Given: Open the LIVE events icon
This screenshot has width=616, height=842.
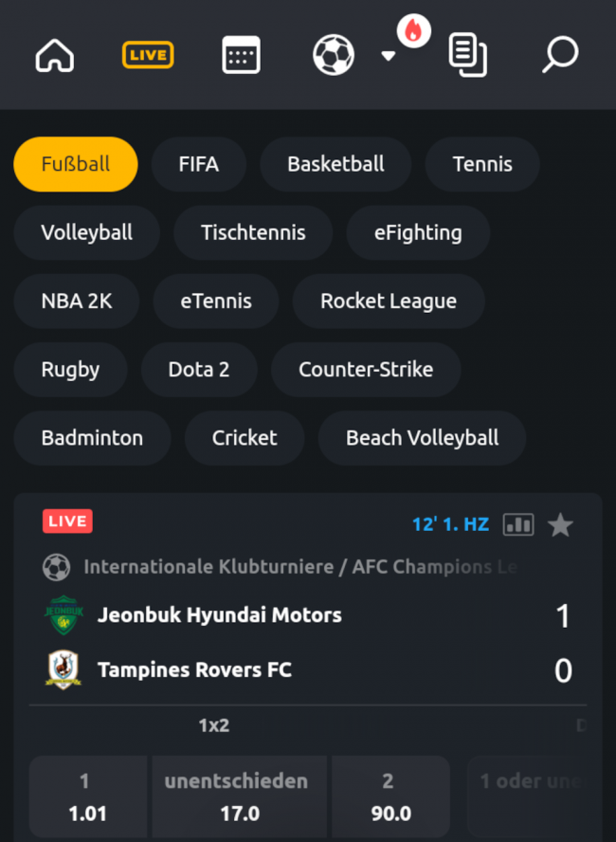Looking at the screenshot, I should tap(148, 55).
